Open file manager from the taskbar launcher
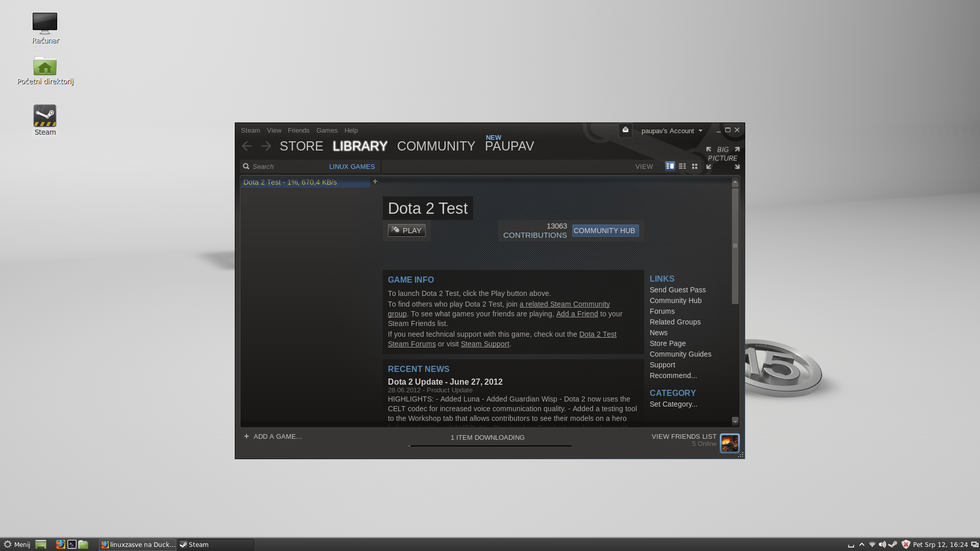The image size is (980, 551). pos(83,544)
